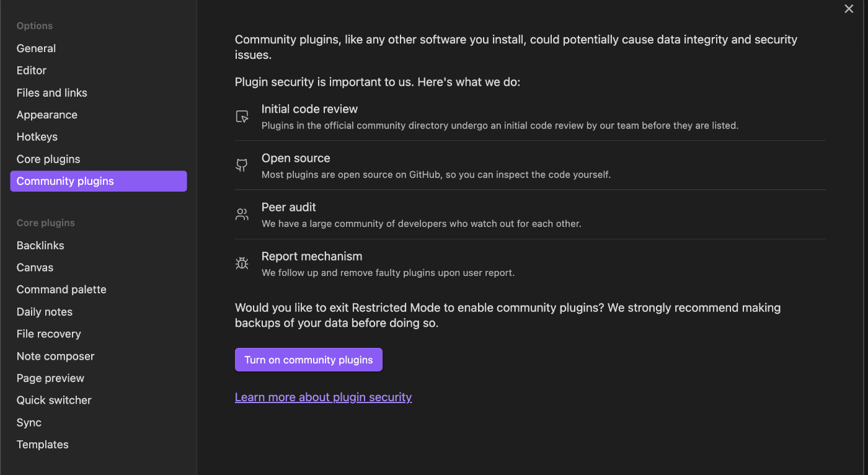Select the Appearance settings section

coord(47,115)
